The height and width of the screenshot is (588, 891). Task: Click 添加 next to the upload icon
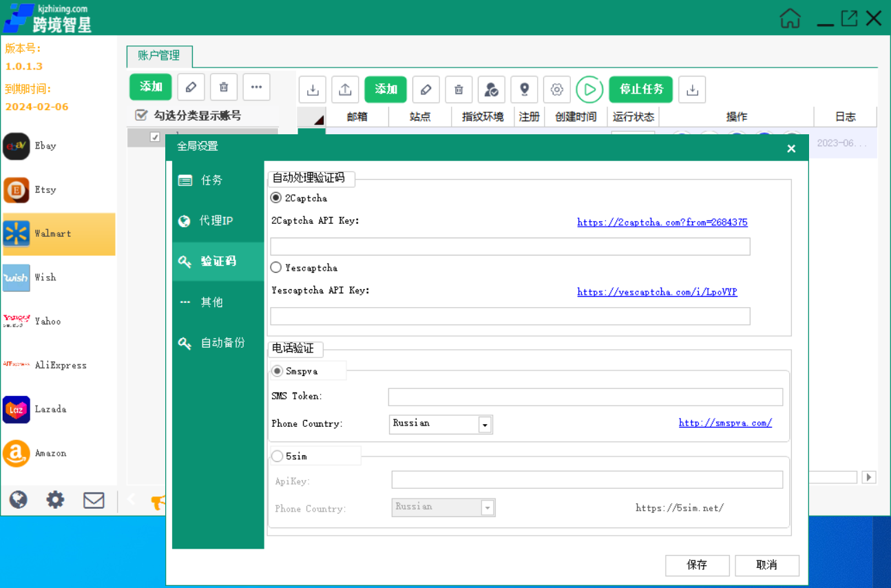click(386, 90)
